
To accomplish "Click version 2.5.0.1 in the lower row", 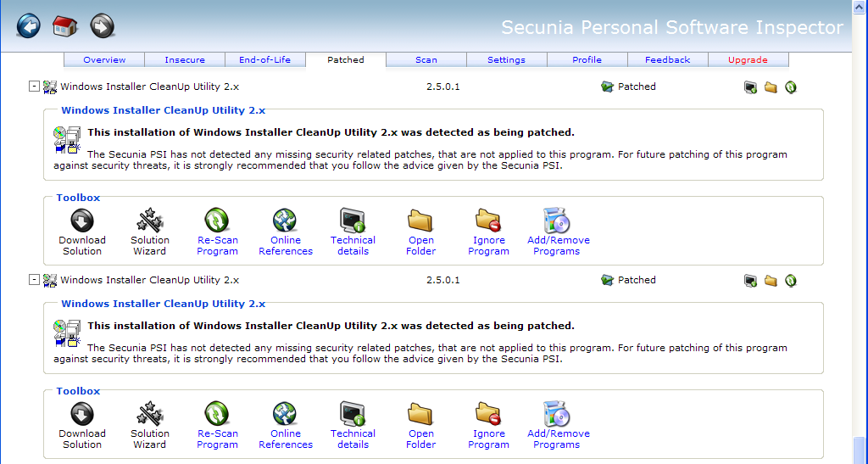I will point(442,280).
